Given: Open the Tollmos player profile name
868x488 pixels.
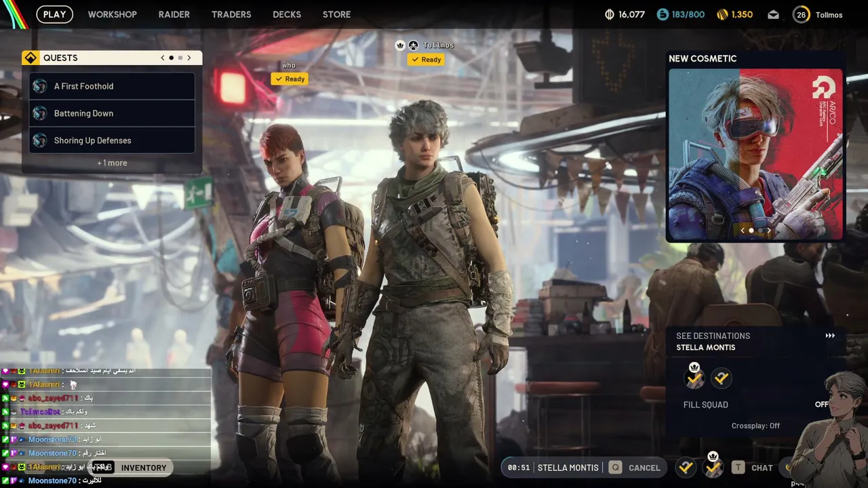Looking at the screenshot, I should (x=829, y=14).
